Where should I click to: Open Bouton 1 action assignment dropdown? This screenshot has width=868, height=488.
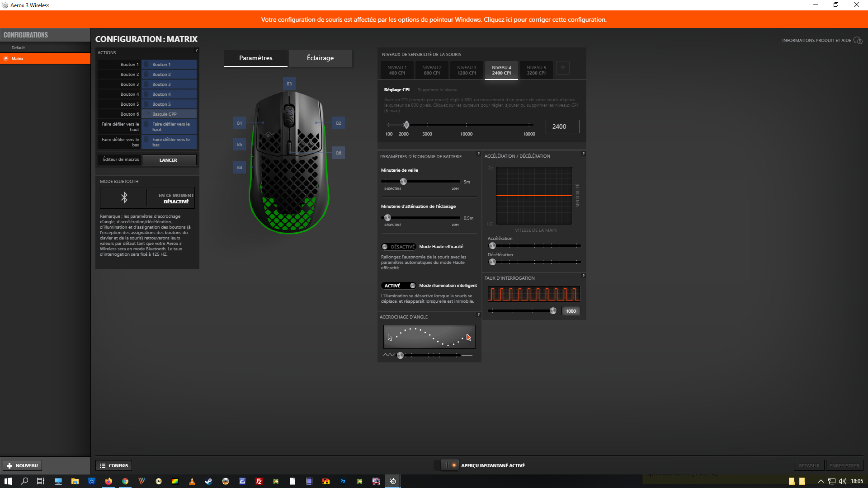[170, 64]
